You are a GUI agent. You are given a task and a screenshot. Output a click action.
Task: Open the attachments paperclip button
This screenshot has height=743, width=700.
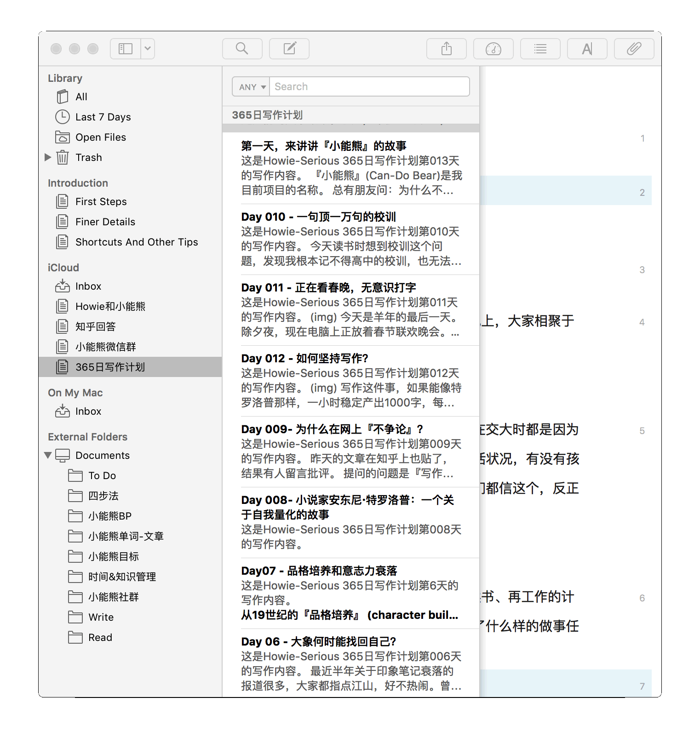(634, 49)
